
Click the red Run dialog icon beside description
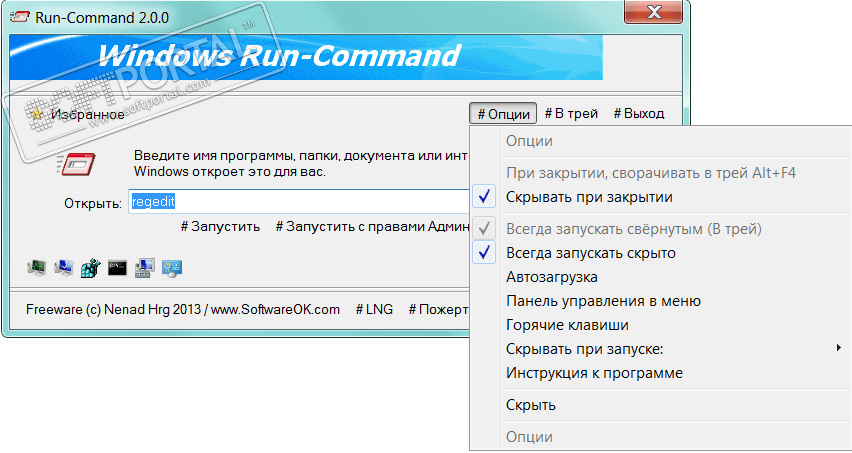76,163
